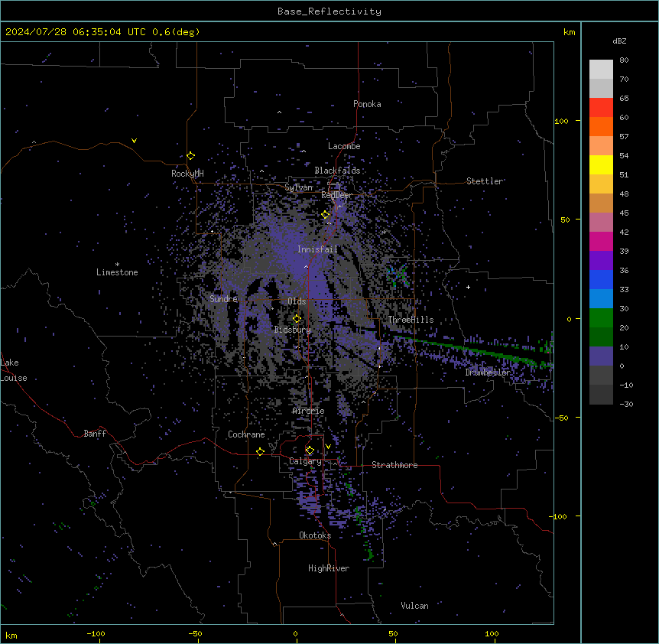
Task: Click the Strathmore city label
Action: coord(394,465)
